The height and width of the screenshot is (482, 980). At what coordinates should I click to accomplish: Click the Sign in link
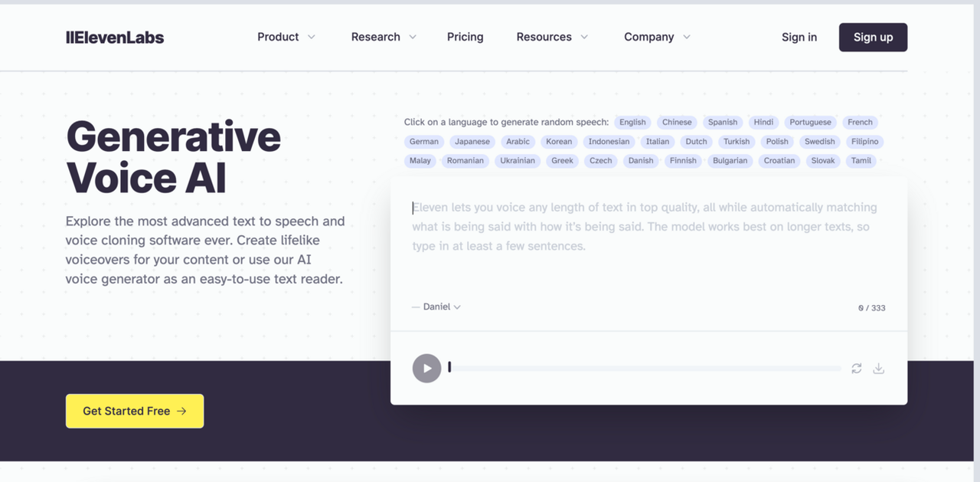coord(799,37)
